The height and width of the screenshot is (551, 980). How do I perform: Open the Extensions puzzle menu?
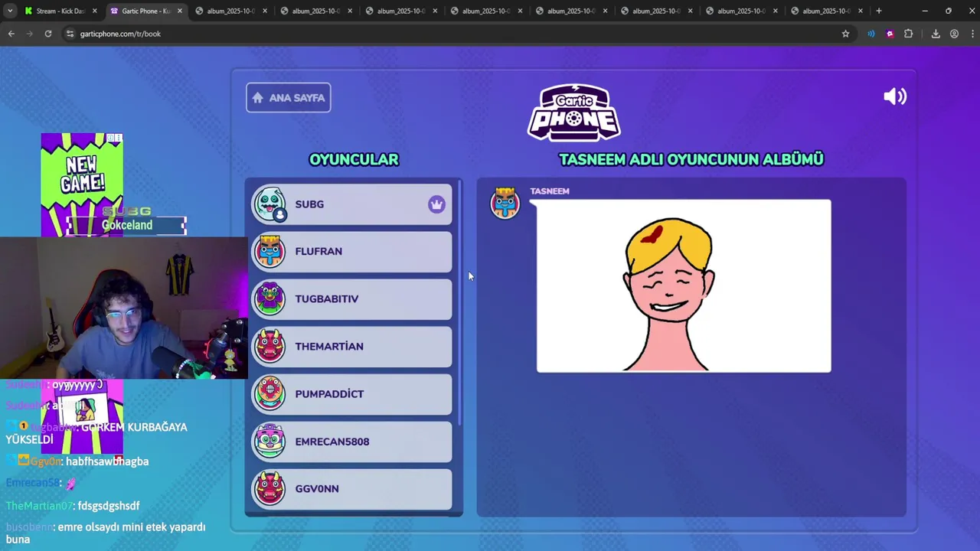909,34
